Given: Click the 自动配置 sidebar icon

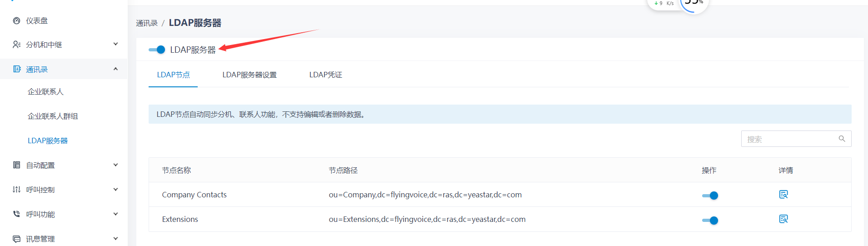Looking at the screenshot, I should (x=17, y=165).
